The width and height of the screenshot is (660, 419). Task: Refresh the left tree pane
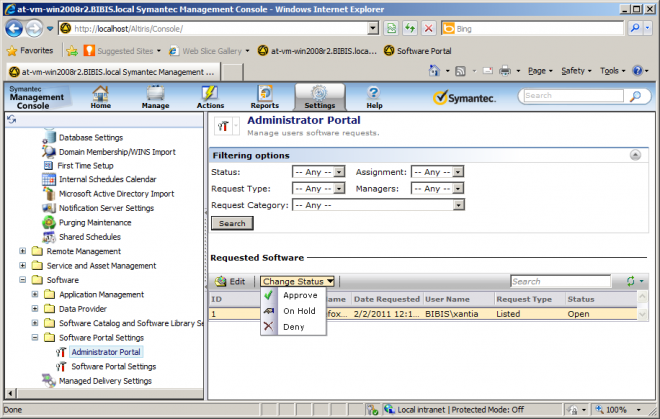point(11,120)
